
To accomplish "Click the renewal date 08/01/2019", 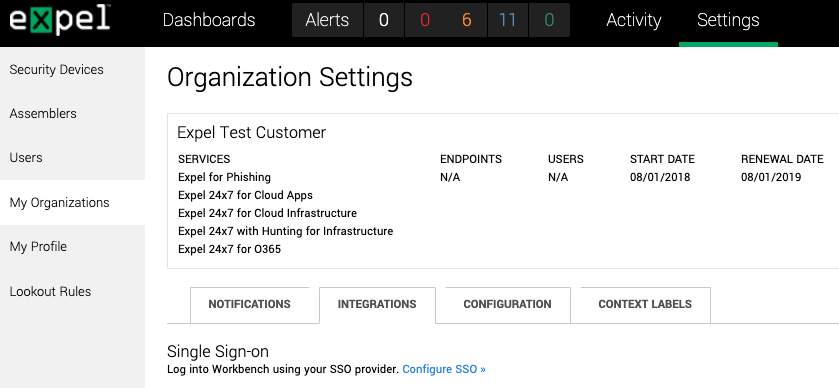I will coord(771,177).
